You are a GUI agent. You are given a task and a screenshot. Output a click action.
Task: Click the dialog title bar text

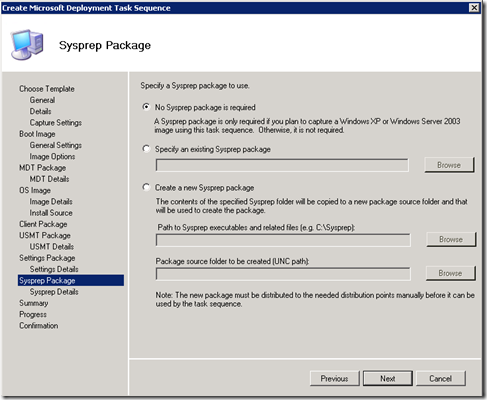pos(86,8)
